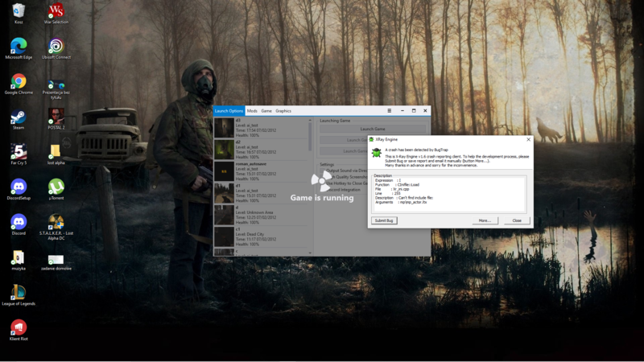This screenshot has width=644, height=362.
Task: Click the 'Time: 11:17 07/02/2012' save text
Action: point(256,239)
